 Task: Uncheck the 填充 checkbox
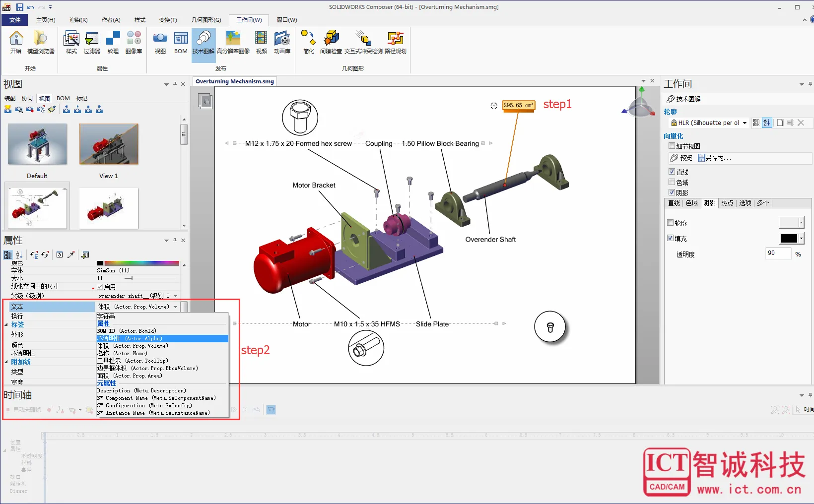tap(670, 238)
